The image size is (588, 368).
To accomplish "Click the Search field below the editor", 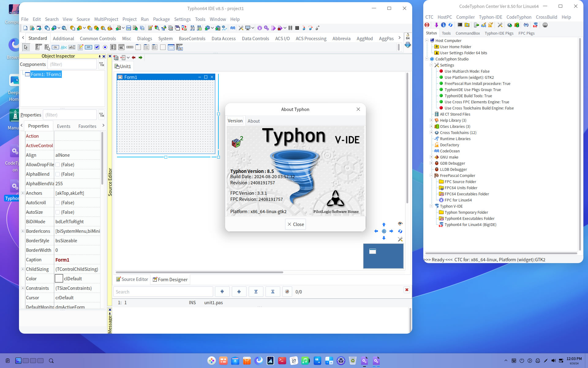I will (163, 292).
